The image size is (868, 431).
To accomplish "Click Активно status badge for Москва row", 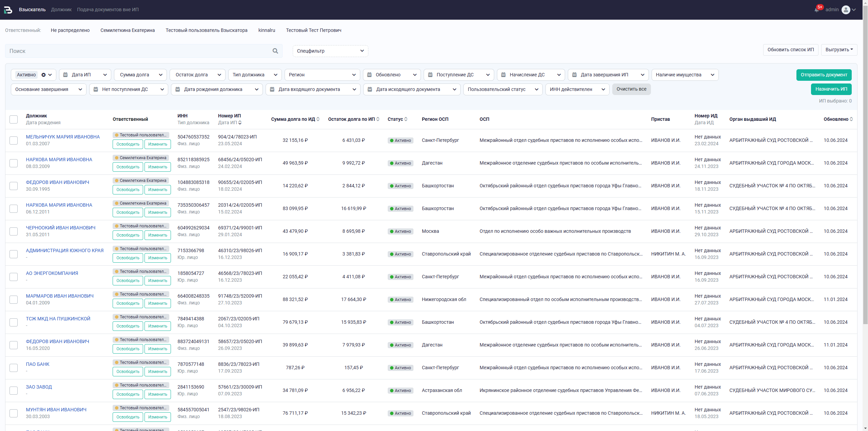I will (x=400, y=231).
